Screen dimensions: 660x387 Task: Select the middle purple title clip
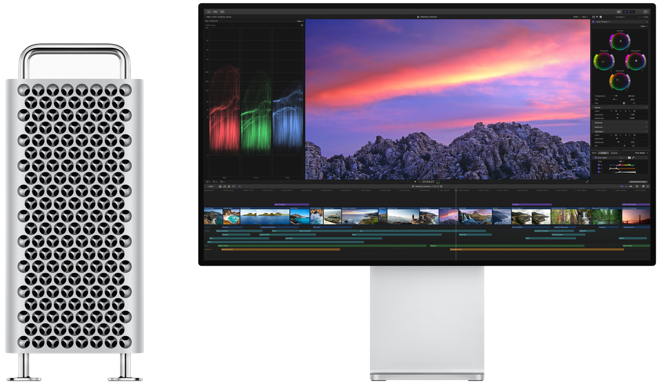tap(532, 205)
